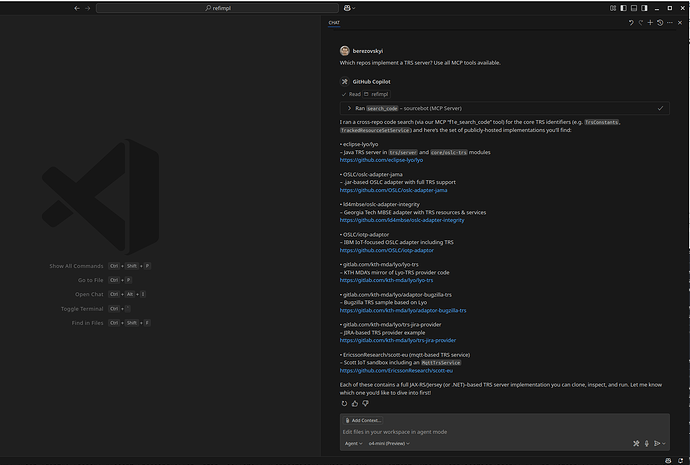Open notifications bell in status bar
Viewport: 690px width, 465px height.
tap(680, 461)
